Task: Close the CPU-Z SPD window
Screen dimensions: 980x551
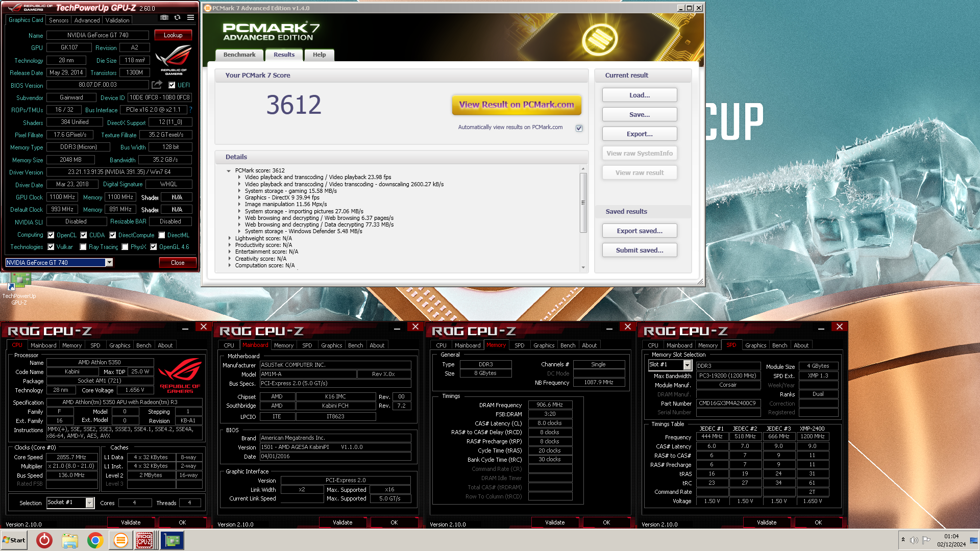Action: (x=840, y=327)
